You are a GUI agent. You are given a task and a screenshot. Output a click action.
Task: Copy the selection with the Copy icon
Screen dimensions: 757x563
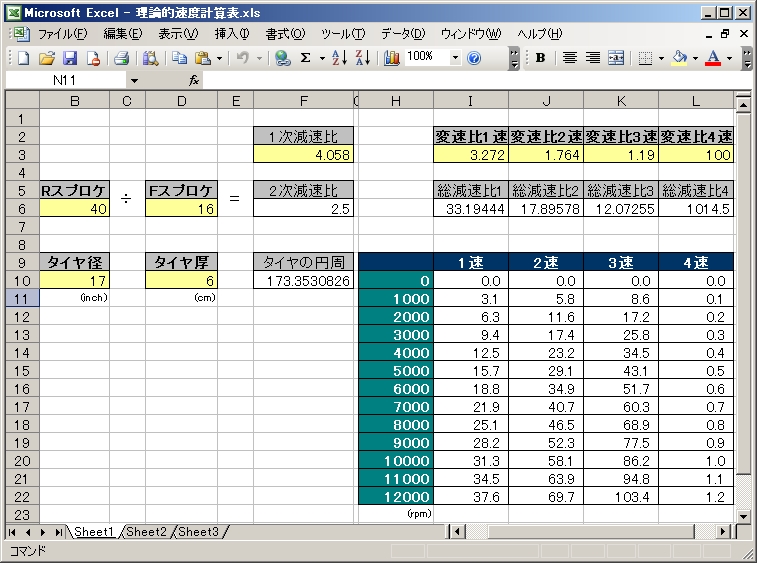pos(180,58)
